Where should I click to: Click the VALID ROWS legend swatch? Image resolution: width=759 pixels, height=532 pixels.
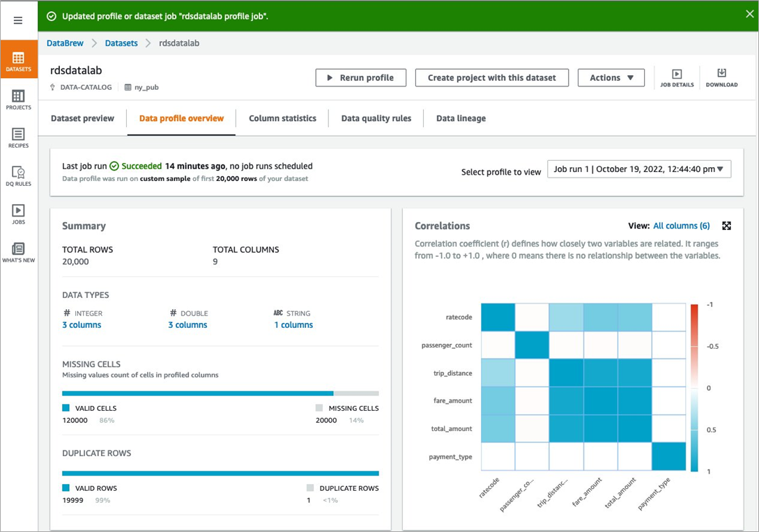pyautogui.click(x=66, y=487)
